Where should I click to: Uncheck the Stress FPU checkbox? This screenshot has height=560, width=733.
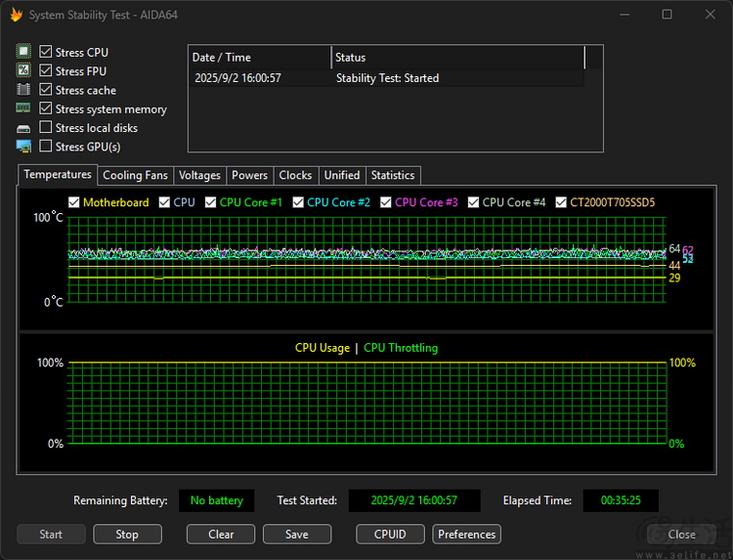pos(45,70)
